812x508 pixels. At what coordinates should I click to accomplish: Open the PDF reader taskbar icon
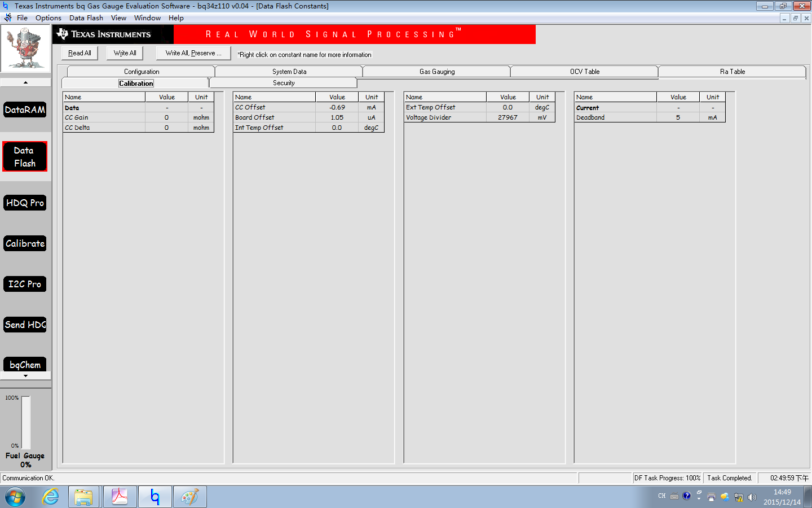pyautogui.click(x=120, y=497)
